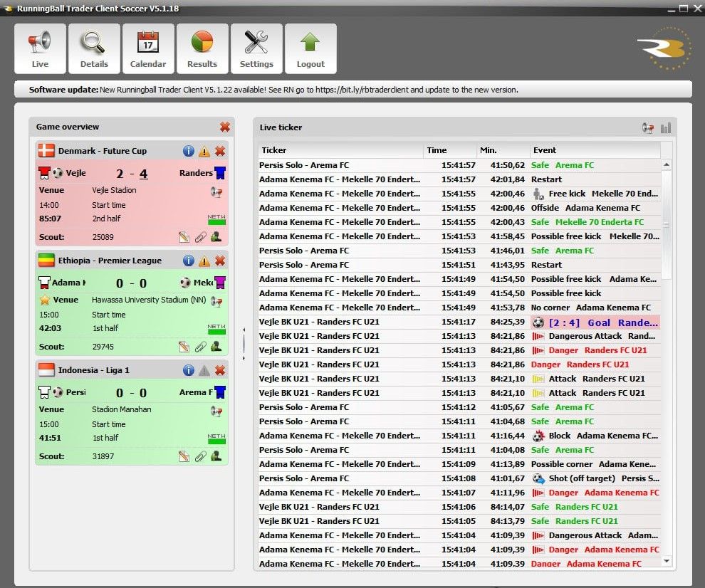This screenshot has width=705, height=588.
Task: Toggle the megaphone beside Vejle Stadion venue
Action: point(216,192)
